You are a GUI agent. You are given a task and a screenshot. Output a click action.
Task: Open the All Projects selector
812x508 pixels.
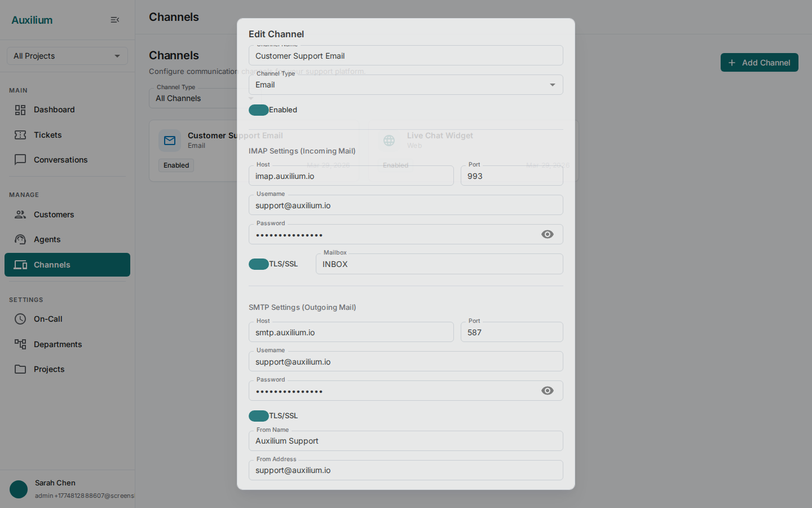[67, 56]
